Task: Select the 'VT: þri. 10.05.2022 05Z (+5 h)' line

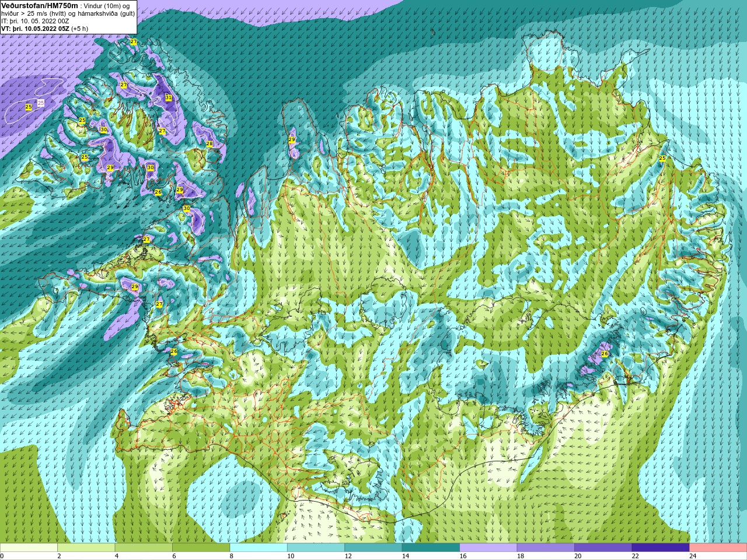Action: [x=45, y=29]
